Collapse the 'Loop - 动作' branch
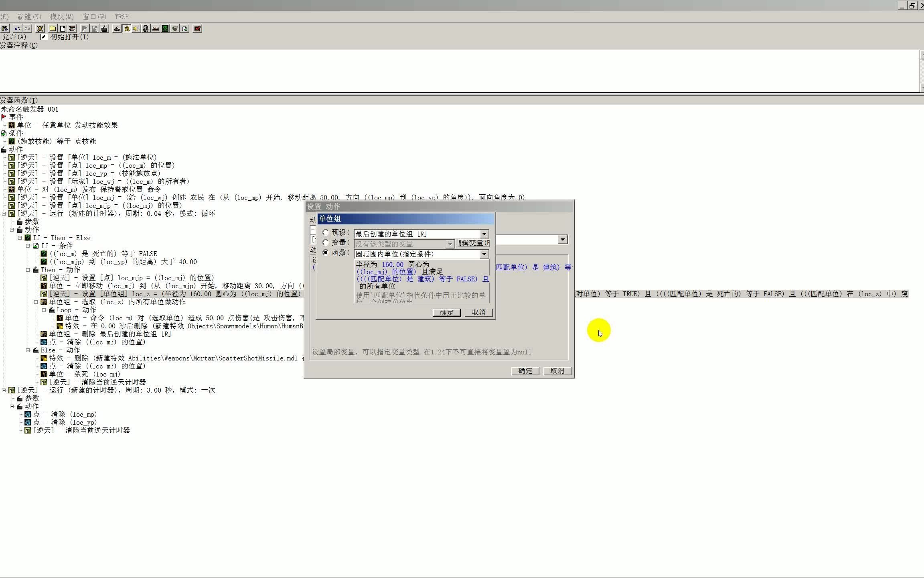924x578 pixels. (44, 310)
